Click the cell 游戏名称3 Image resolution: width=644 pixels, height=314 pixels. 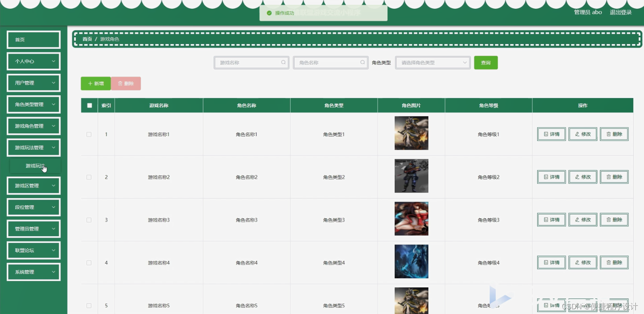(x=159, y=220)
